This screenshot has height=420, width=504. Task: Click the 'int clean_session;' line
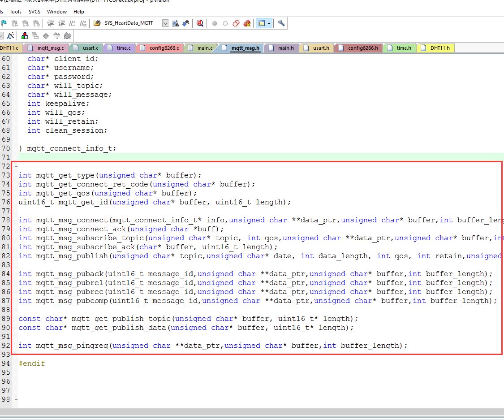[x=67, y=130]
